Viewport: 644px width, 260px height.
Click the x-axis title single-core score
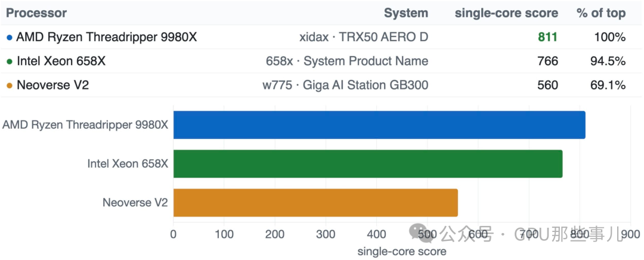tap(402, 252)
